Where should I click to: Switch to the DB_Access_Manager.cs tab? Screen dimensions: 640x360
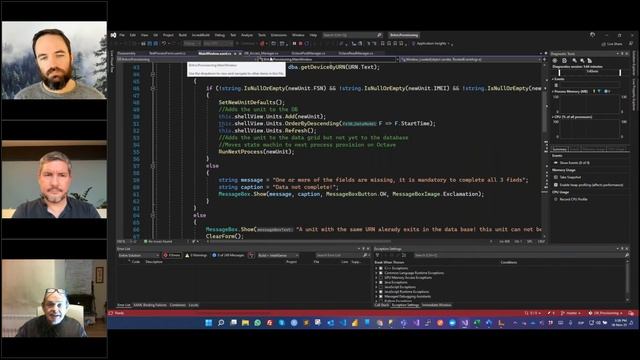(x=261, y=53)
